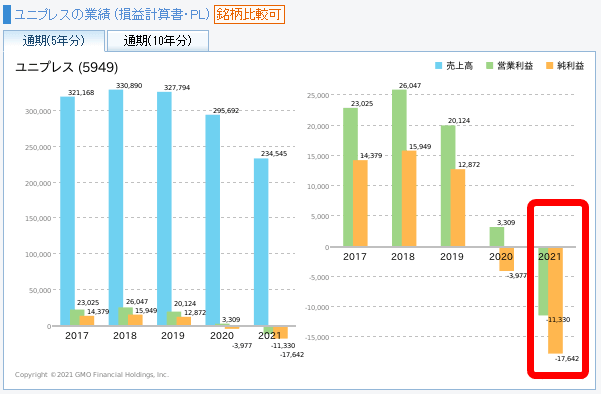601x394 pixels.
Task: Switch to the 通期(5年分) tab
Action: coord(54,41)
